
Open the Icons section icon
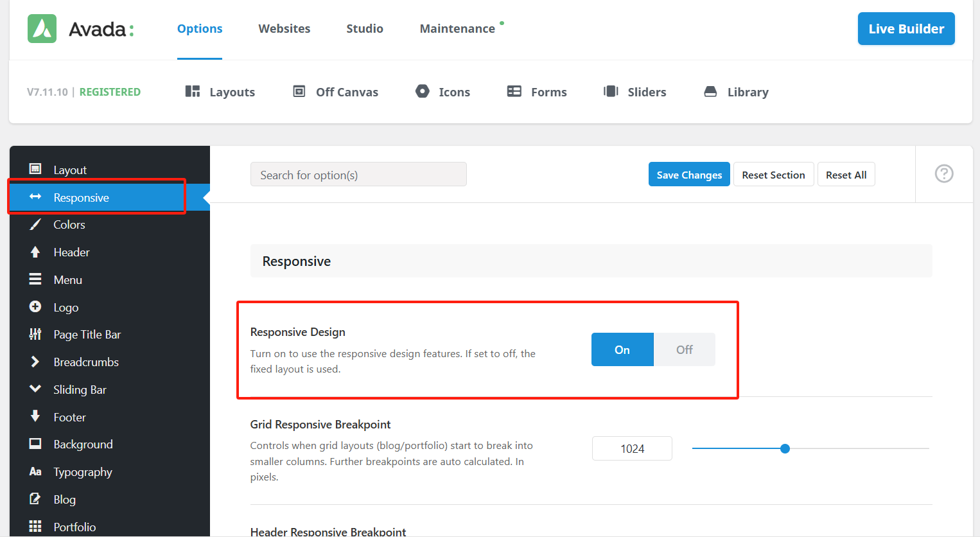pos(423,92)
